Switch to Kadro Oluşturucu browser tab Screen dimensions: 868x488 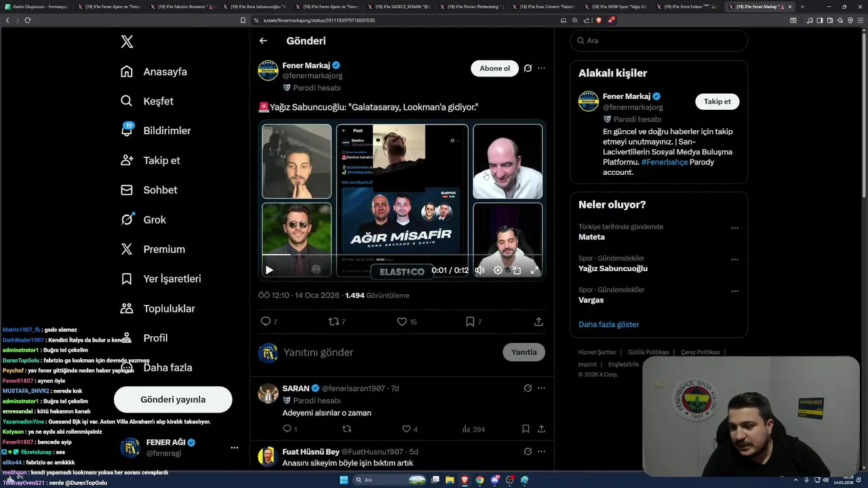(x=36, y=7)
